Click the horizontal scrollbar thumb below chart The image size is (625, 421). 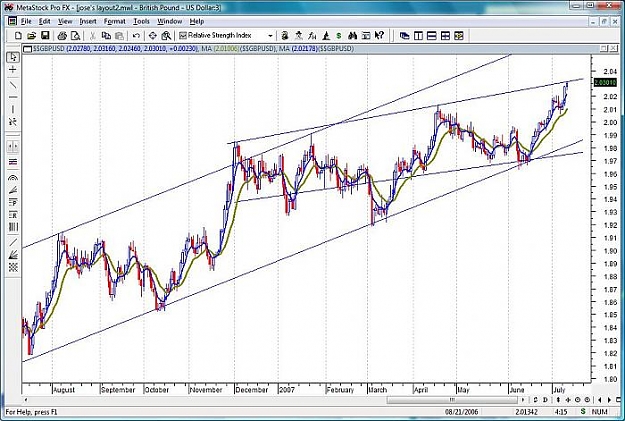(452, 399)
